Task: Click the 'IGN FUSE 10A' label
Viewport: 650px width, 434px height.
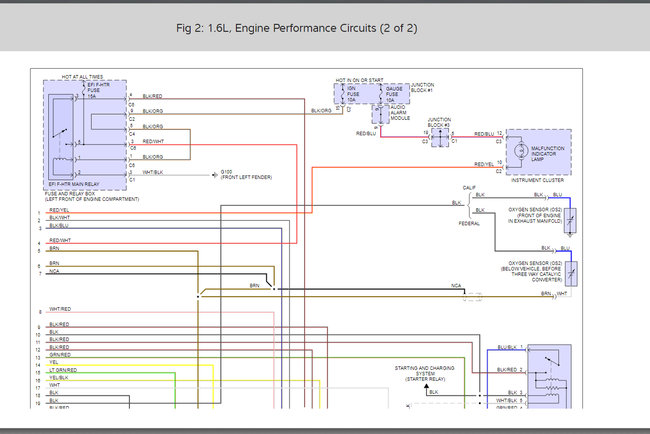Action: tap(353, 94)
